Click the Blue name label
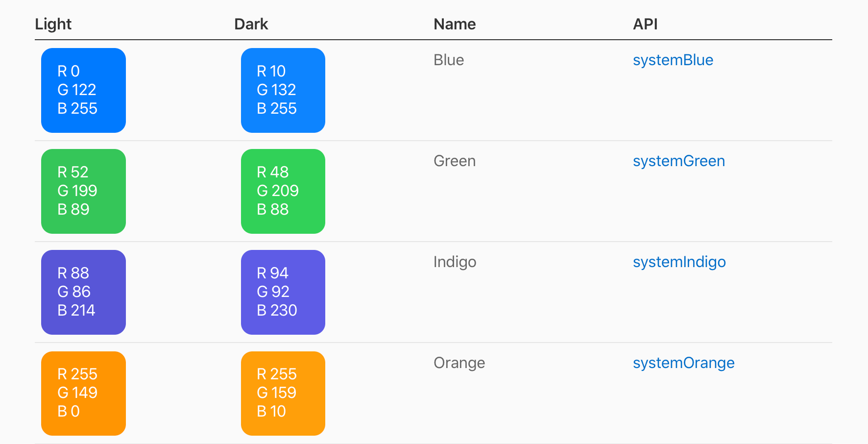The image size is (868, 444). point(449,60)
